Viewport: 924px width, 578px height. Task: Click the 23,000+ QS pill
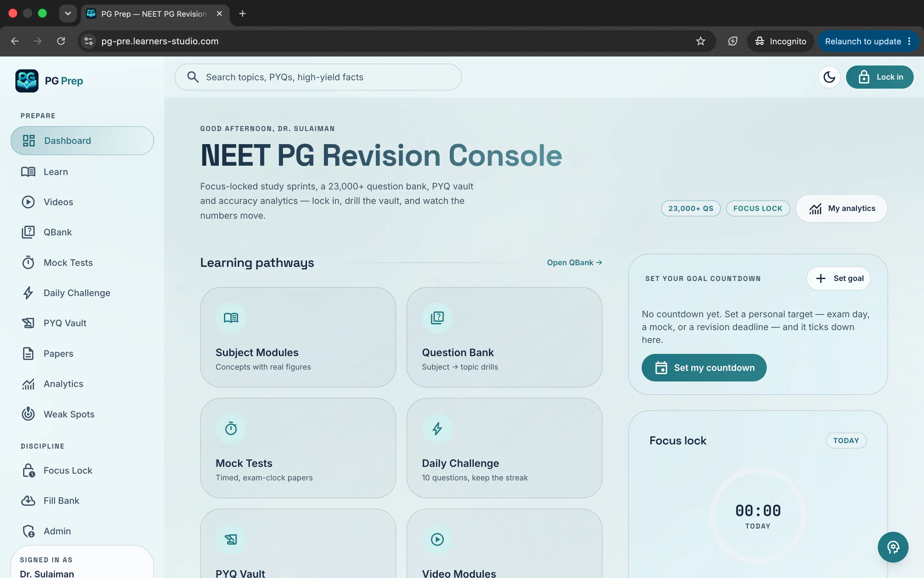click(x=691, y=208)
